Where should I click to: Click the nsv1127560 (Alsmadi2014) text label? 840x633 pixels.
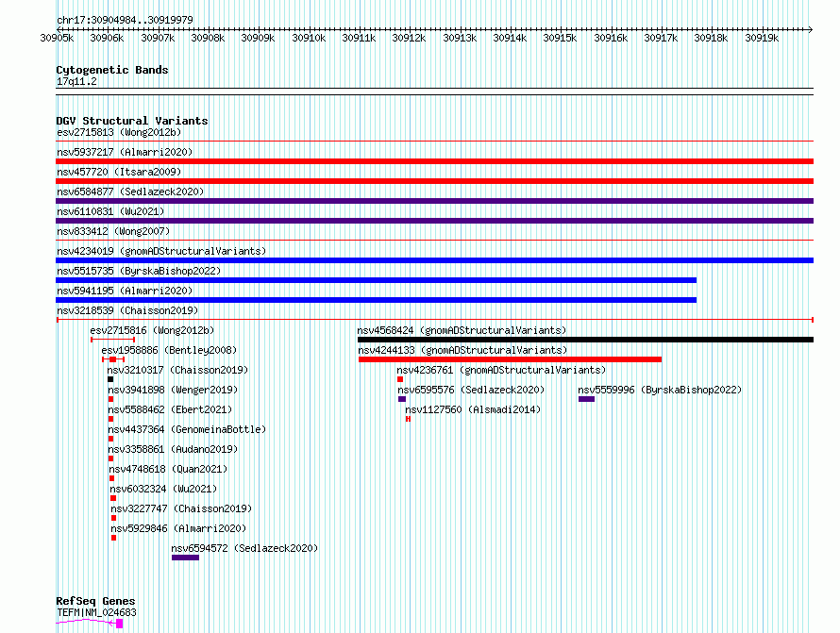coord(473,409)
